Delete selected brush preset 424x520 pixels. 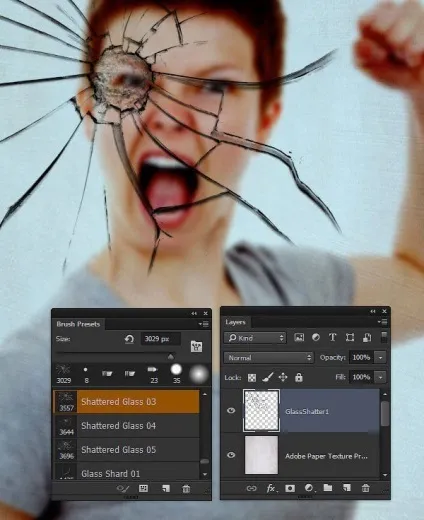[x=186, y=489]
